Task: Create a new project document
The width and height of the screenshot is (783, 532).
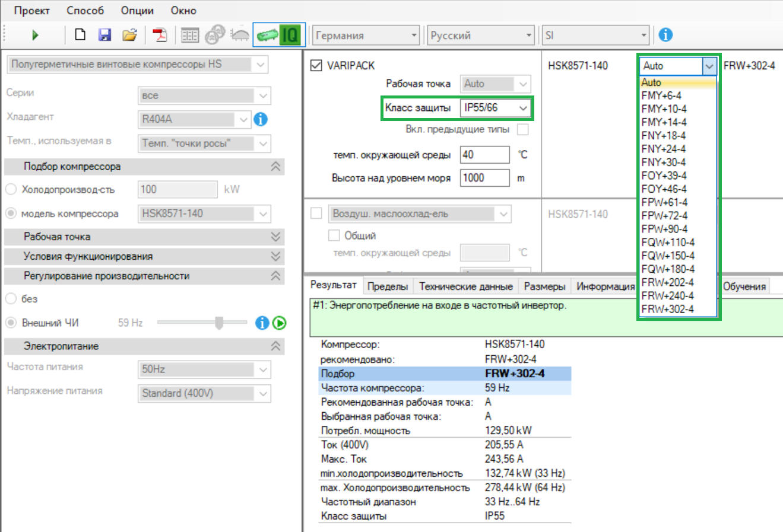Action: [x=80, y=34]
